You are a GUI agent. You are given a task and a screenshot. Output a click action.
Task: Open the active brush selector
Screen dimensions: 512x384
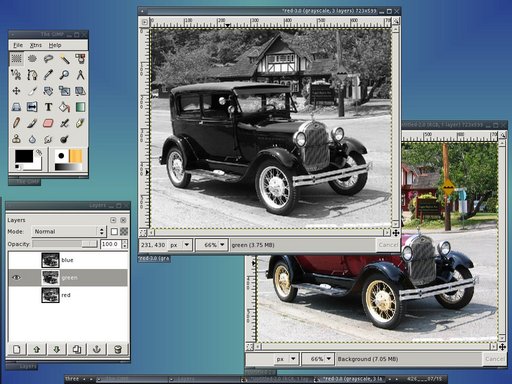[61, 156]
